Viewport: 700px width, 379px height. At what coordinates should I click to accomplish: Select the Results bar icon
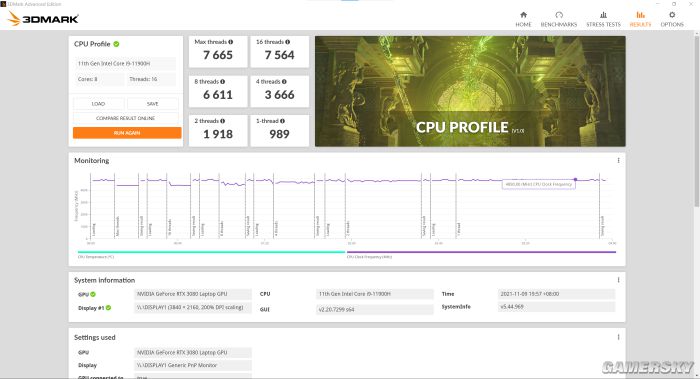pyautogui.click(x=640, y=15)
